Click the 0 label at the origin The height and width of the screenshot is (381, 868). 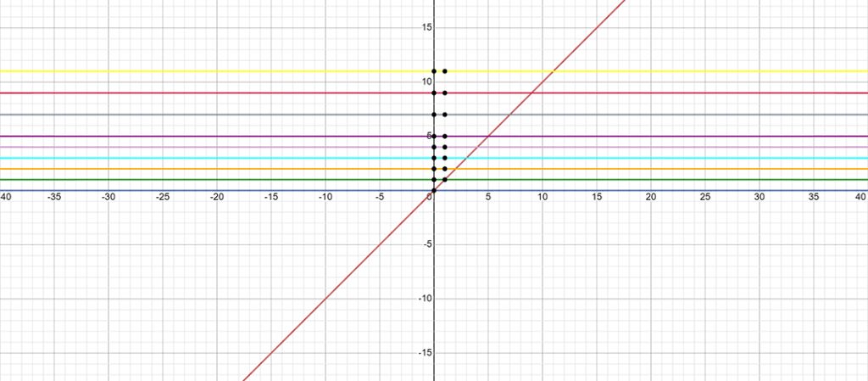(x=428, y=197)
